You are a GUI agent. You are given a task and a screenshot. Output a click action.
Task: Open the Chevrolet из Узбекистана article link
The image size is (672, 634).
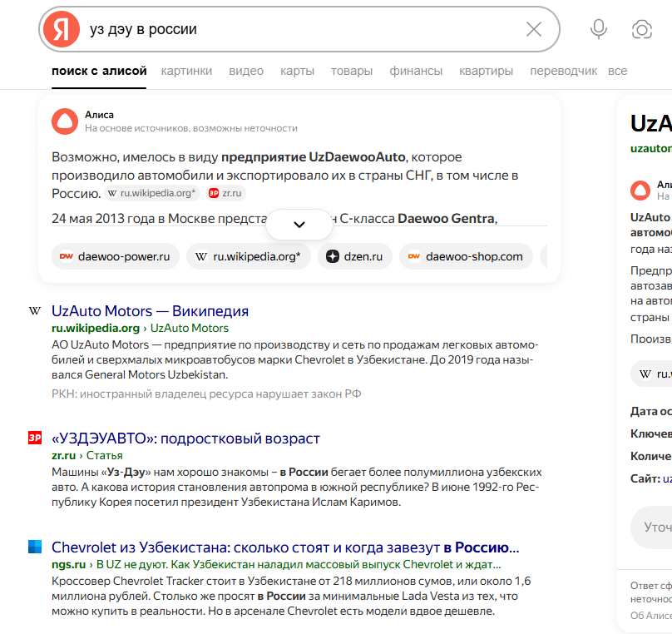pos(284,547)
